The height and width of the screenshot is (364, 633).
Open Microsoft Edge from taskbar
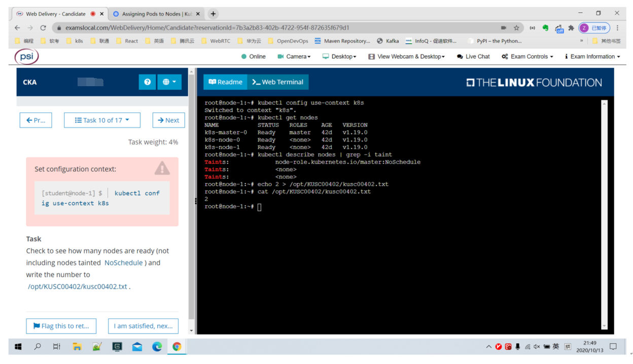(x=157, y=347)
